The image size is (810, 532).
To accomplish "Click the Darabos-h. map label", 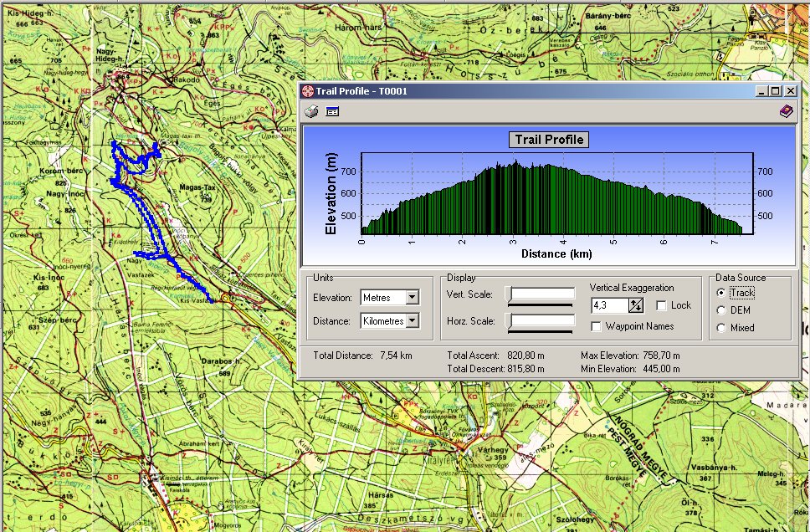I will pyautogui.click(x=221, y=361).
